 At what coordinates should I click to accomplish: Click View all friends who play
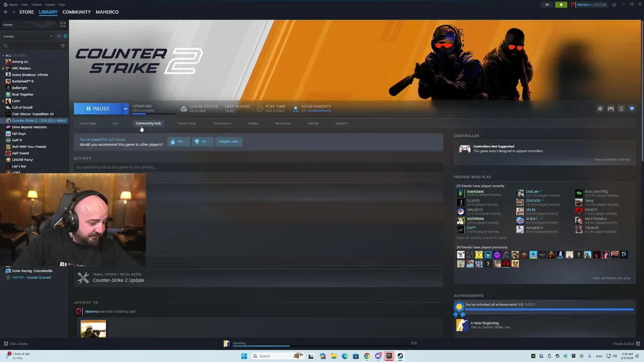point(611,278)
